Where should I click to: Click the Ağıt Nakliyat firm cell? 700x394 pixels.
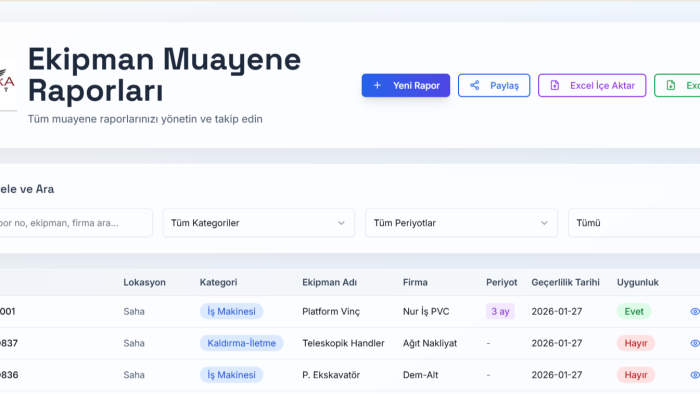click(x=430, y=343)
